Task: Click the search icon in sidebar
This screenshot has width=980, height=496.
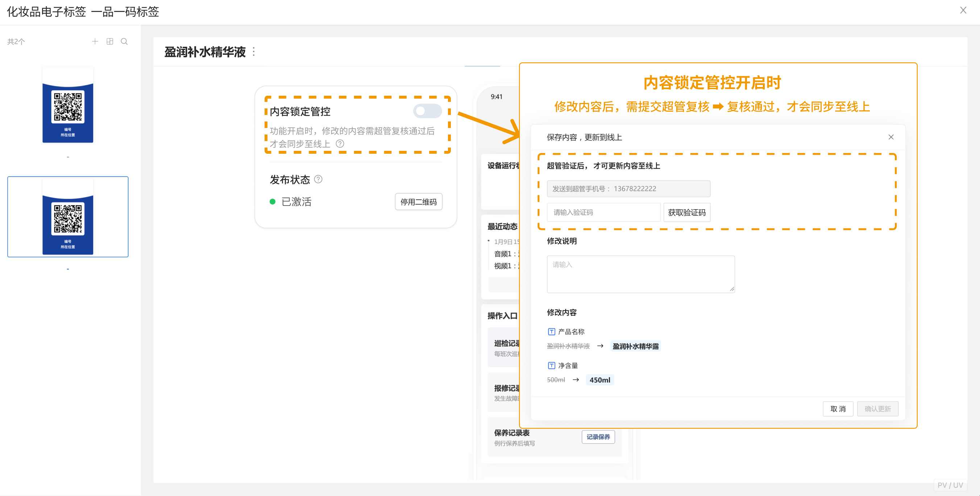Action: pos(124,41)
